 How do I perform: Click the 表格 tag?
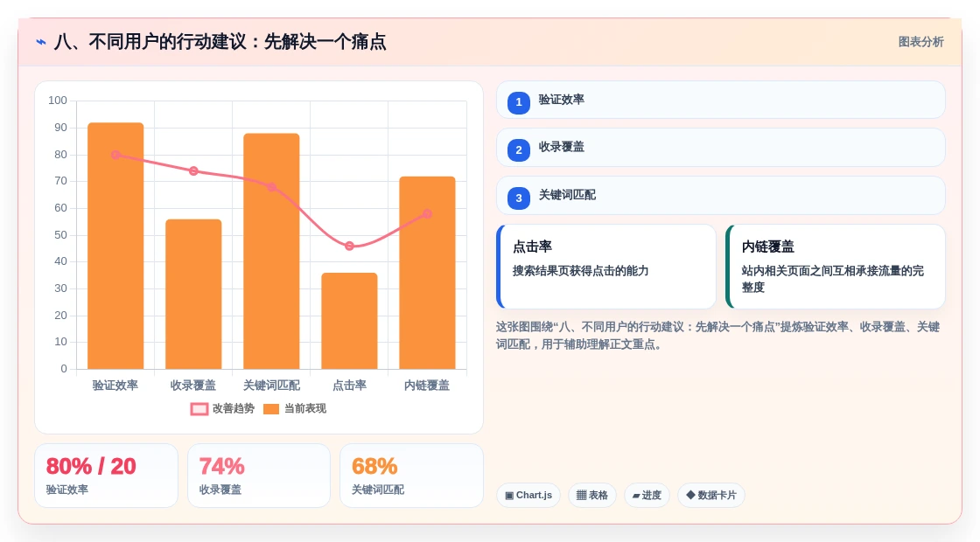(591, 495)
